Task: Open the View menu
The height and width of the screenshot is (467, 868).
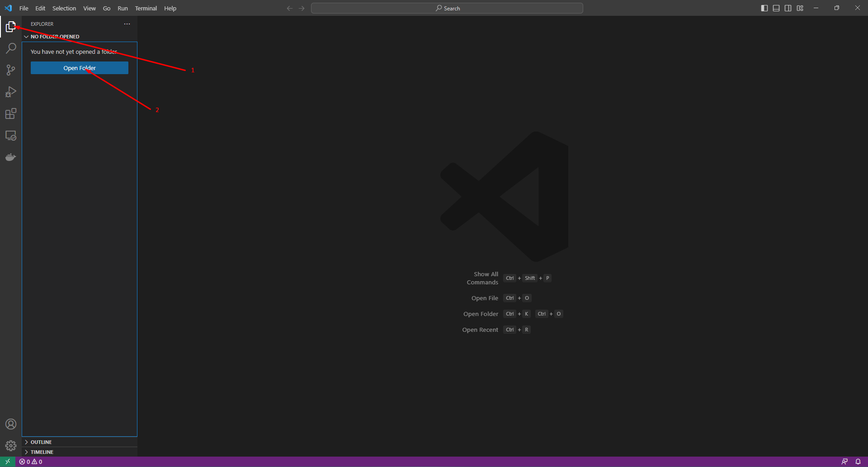Action: (x=90, y=8)
